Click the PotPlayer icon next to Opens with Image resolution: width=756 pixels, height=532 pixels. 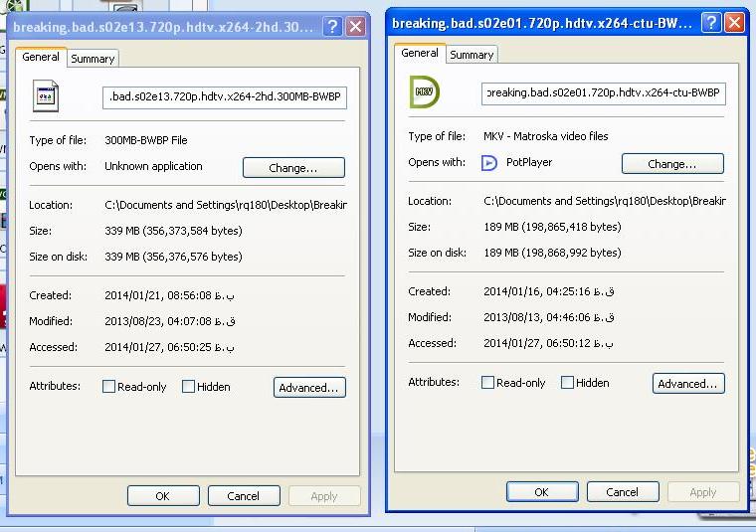click(x=488, y=163)
